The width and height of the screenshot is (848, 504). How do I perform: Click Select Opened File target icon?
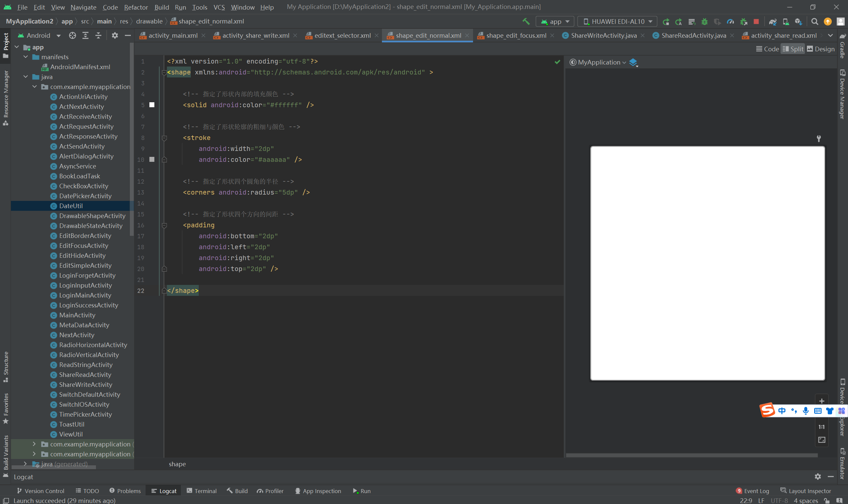72,35
